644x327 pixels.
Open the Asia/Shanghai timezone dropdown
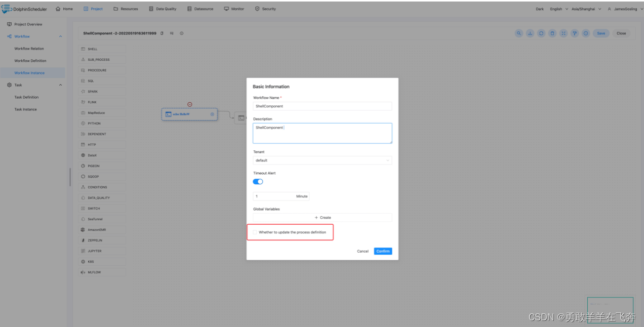586,9
